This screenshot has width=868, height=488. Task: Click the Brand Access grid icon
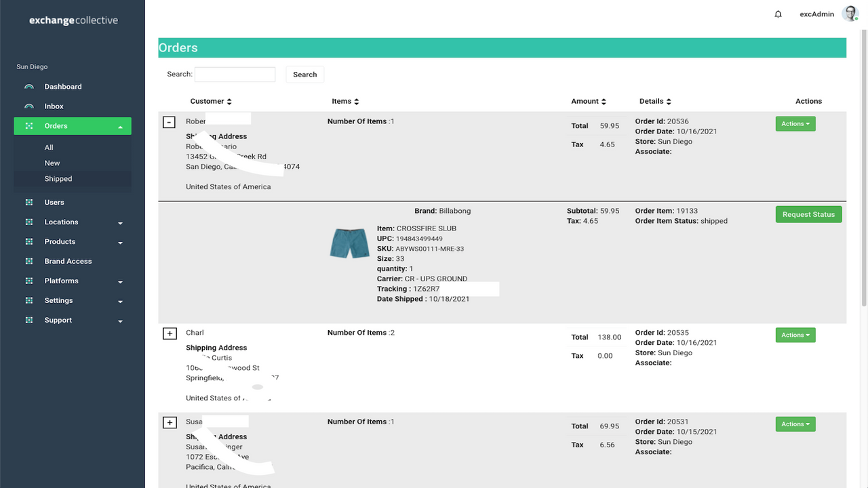tap(29, 262)
